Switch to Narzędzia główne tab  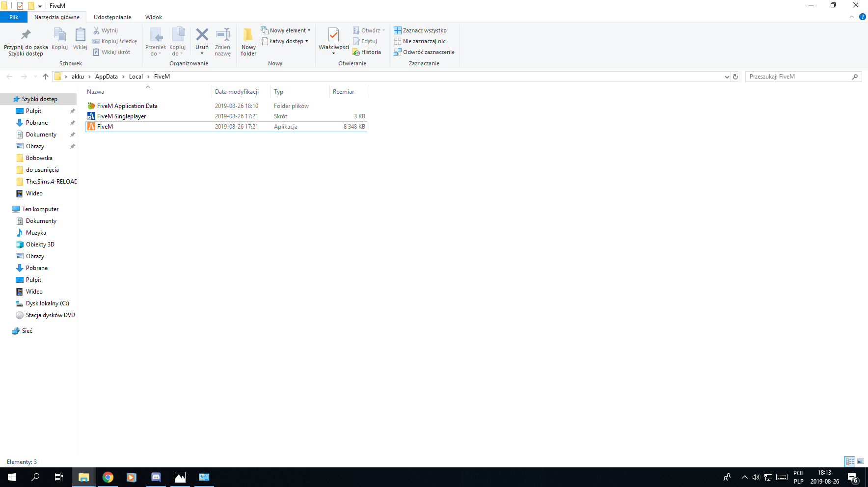tap(57, 17)
